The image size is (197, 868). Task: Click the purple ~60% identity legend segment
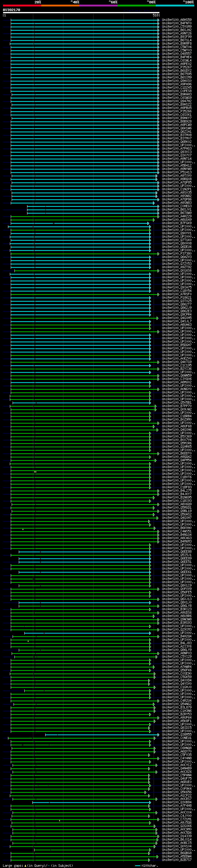(98, 6)
